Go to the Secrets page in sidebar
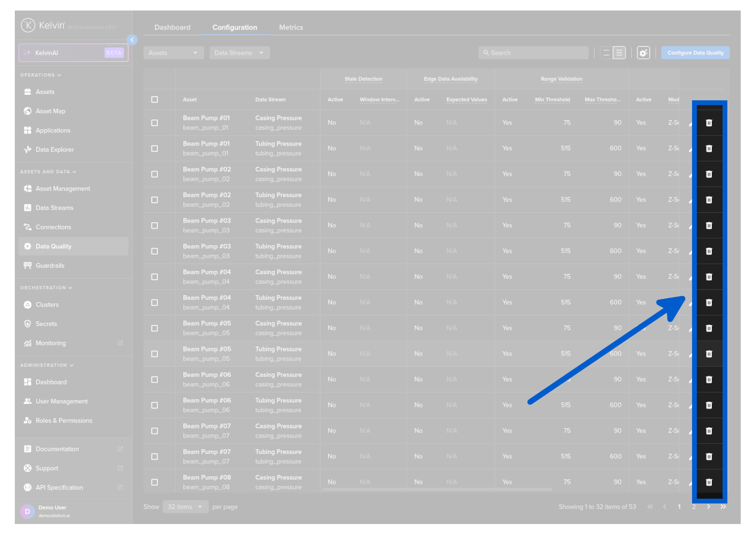 [46, 324]
